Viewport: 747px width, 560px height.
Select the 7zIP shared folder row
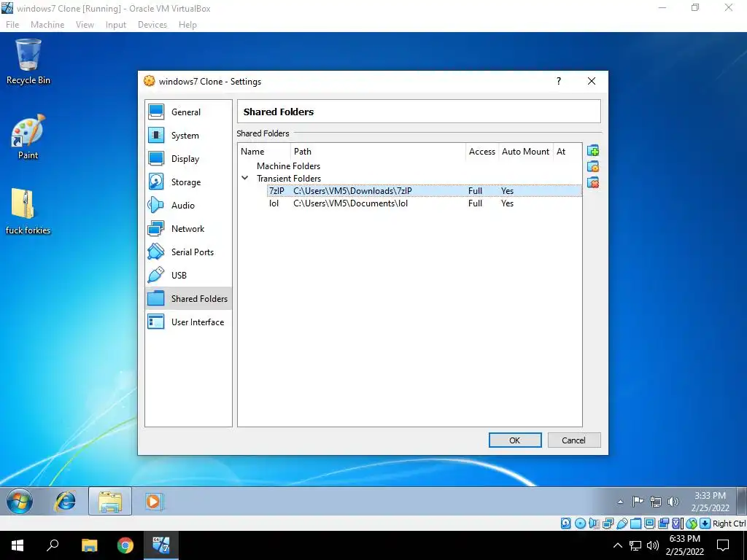point(410,191)
